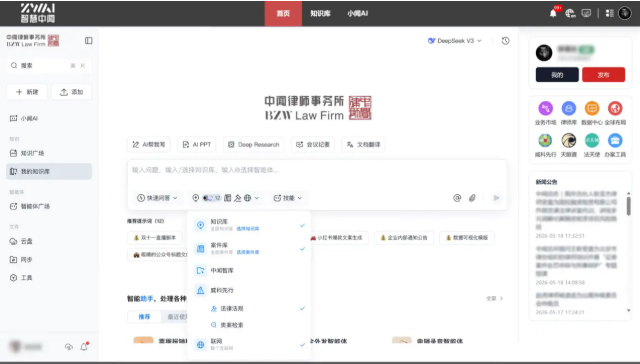Screen dimensions: 640x364
Task: Open 天眼查 icon
Action: point(569,140)
